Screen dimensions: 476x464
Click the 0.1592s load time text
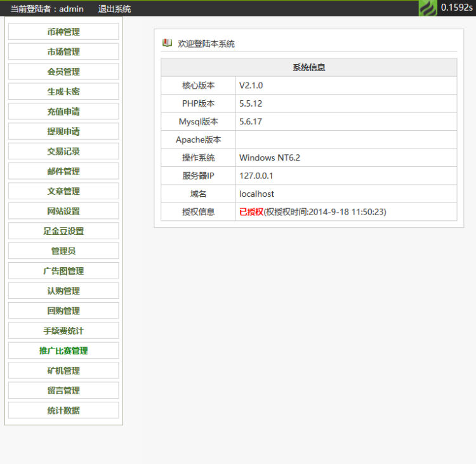456,8
